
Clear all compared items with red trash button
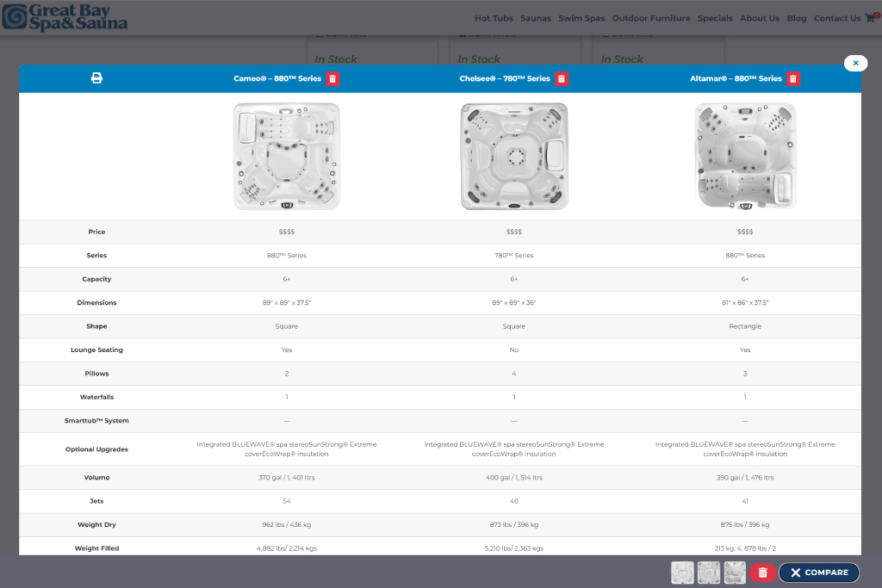click(763, 573)
